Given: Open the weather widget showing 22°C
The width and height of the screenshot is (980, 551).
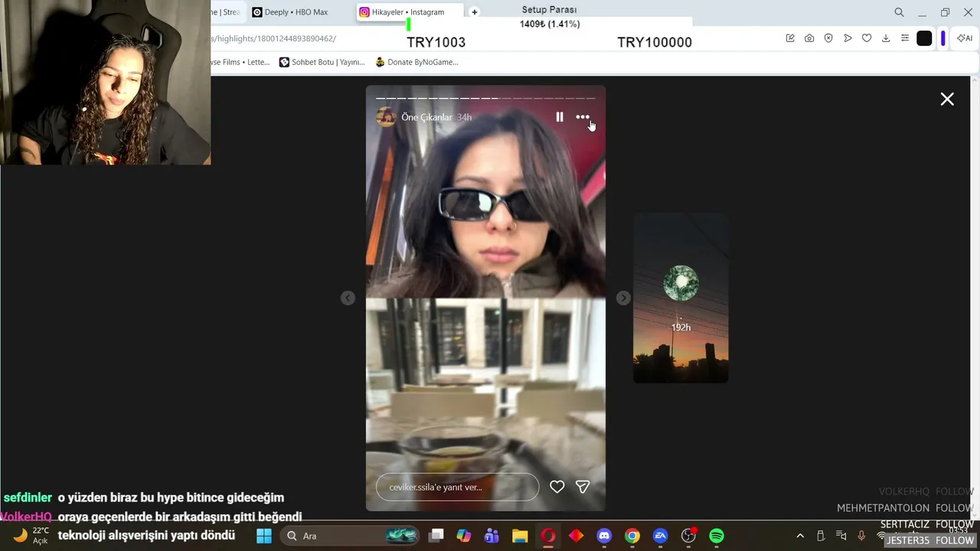Looking at the screenshot, I should (31, 536).
